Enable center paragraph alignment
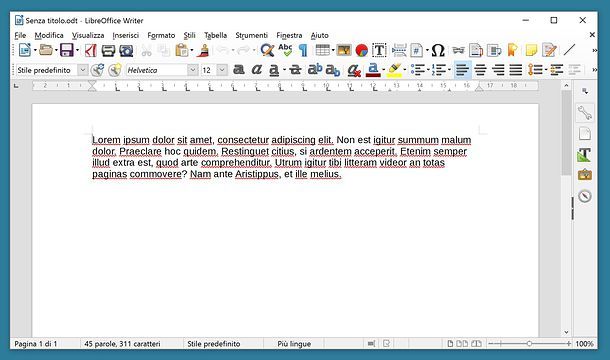610x360 pixels. (x=480, y=70)
